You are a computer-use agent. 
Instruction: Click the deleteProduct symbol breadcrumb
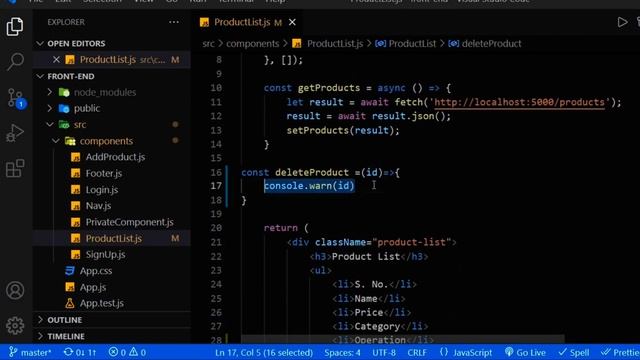[x=491, y=44]
